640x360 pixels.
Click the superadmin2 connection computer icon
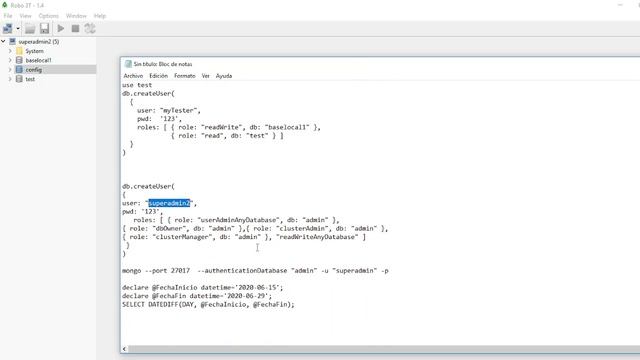click(x=12, y=42)
